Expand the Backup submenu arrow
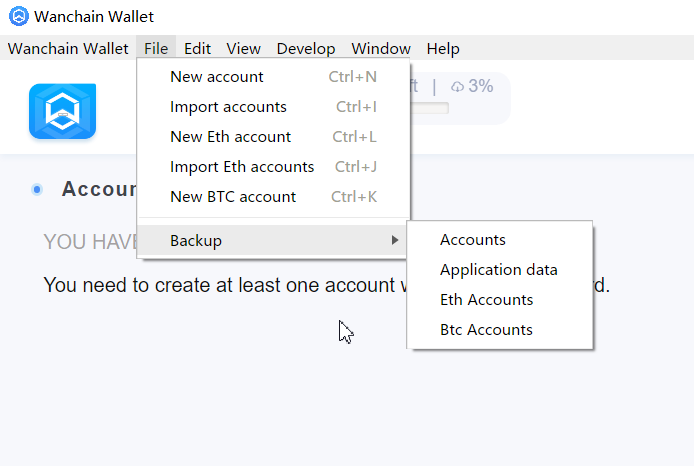This screenshot has height=466, width=694. point(395,240)
